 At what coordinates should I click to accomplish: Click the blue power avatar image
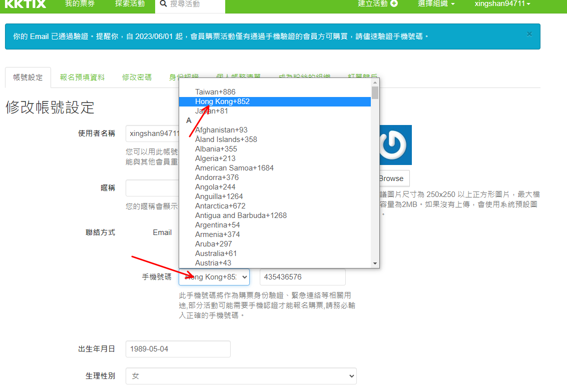[395, 145]
